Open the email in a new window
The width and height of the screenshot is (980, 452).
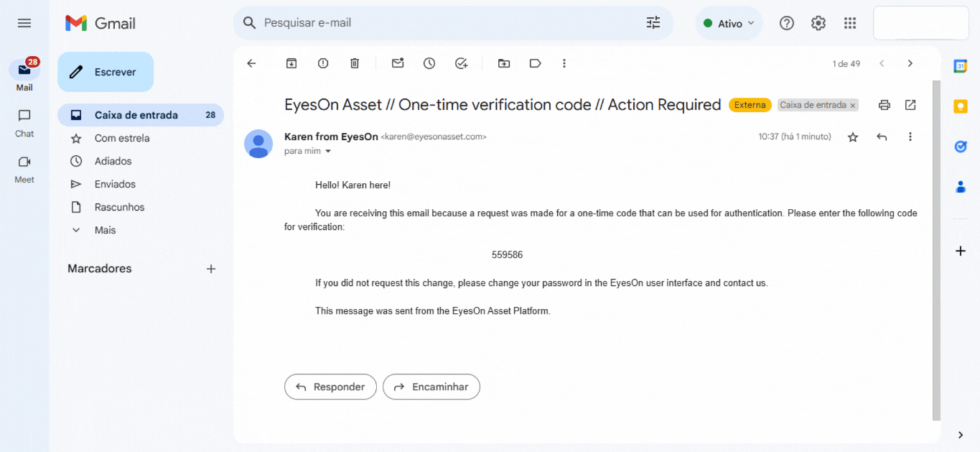click(x=910, y=105)
